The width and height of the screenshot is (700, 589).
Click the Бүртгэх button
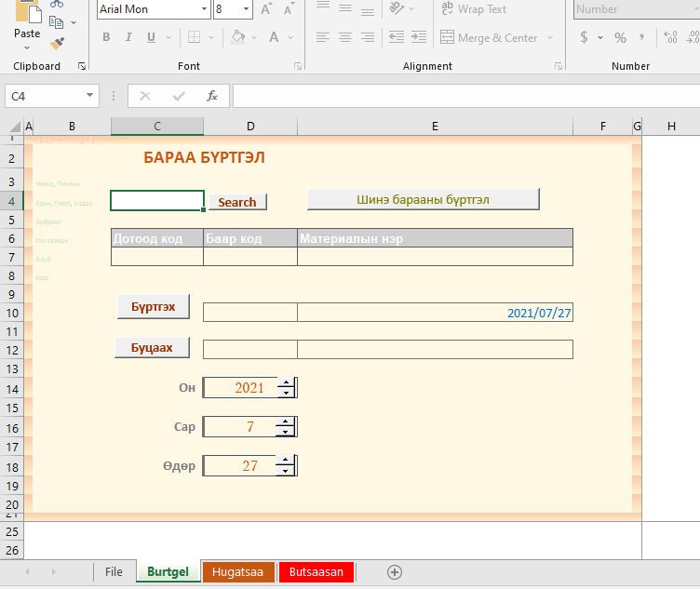tap(153, 306)
